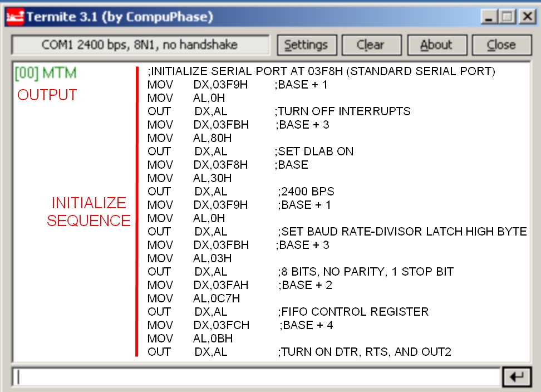The height and width of the screenshot is (392, 541).
Task: Minimize the Termite 3.1 window
Action: tap(489, 17)
